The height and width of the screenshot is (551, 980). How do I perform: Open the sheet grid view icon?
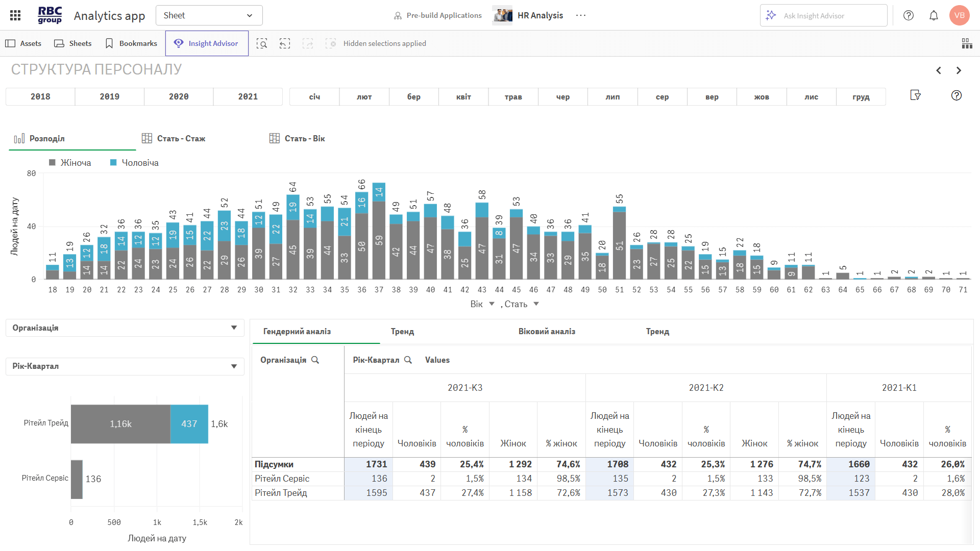967,43
